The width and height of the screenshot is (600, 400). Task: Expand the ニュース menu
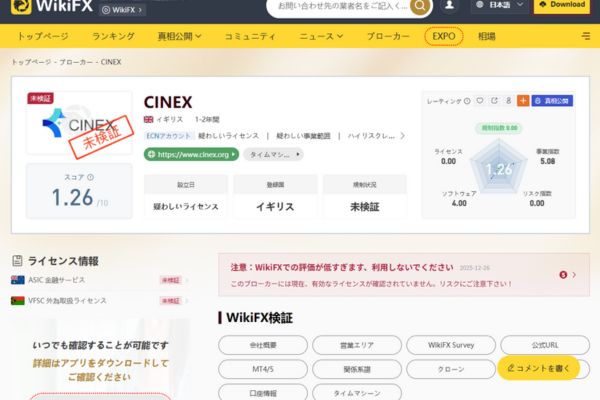click(x=321, y=36)
